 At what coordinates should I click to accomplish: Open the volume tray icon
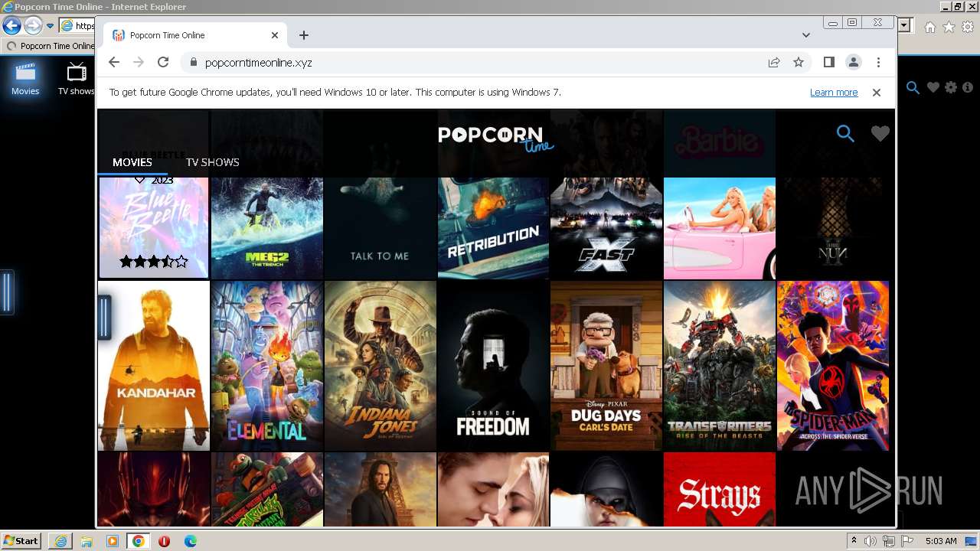[x=871, y=541]
